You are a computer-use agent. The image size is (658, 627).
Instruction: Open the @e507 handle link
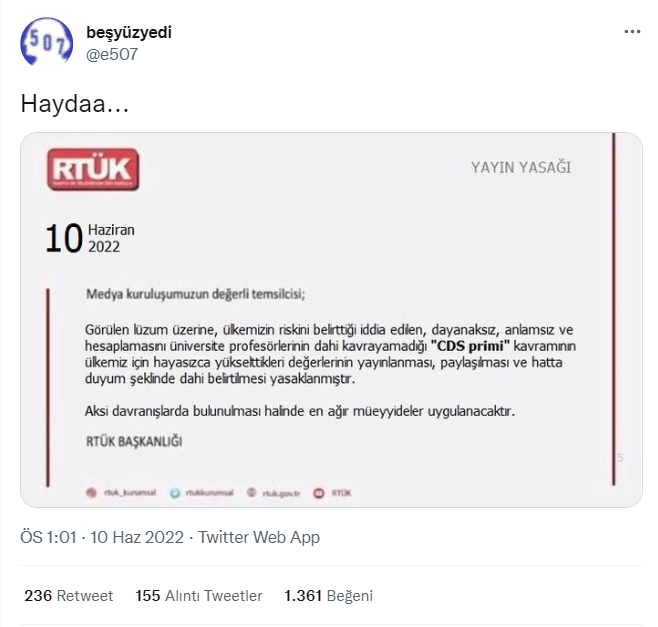112,54
